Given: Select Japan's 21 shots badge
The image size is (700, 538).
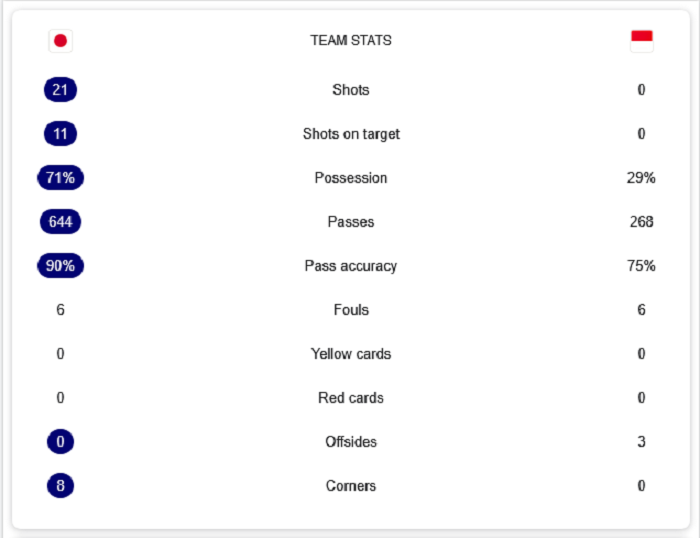Looking at the screenshot, I should tap(60, 90).
